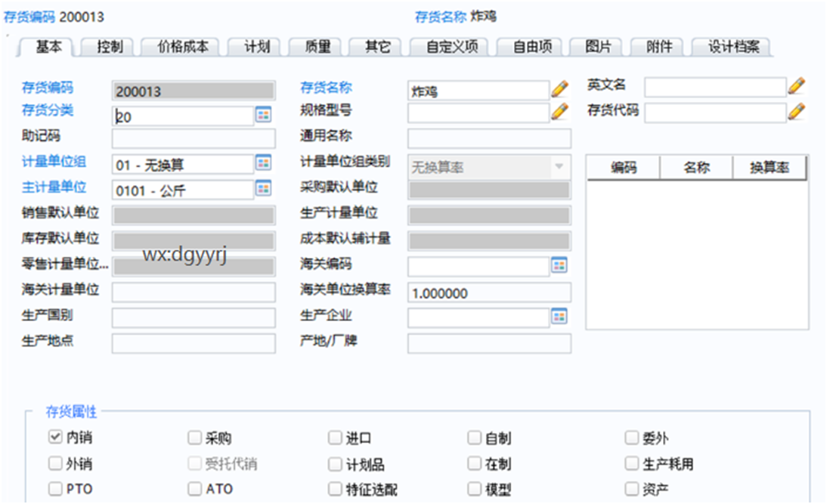Click the edit pencil next to 存货代码
Screen dimensions: 827x504
point(797,112)
